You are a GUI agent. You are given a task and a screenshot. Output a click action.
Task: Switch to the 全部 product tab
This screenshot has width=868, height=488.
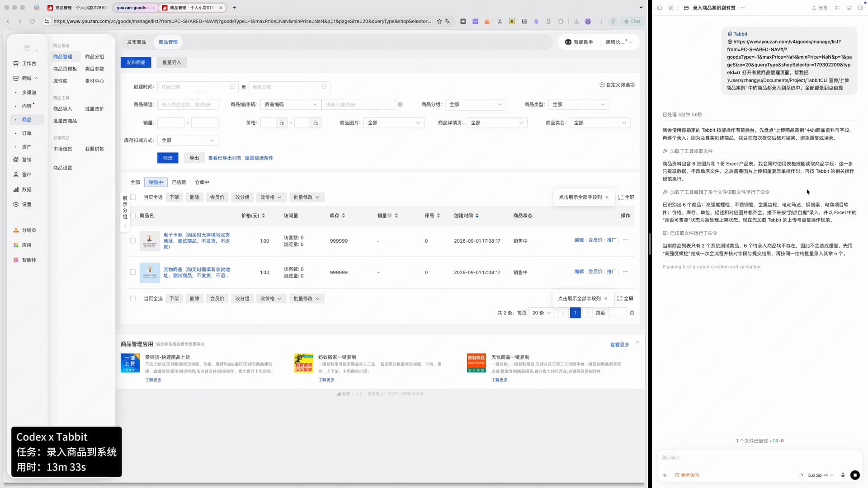tap(135, 182)
